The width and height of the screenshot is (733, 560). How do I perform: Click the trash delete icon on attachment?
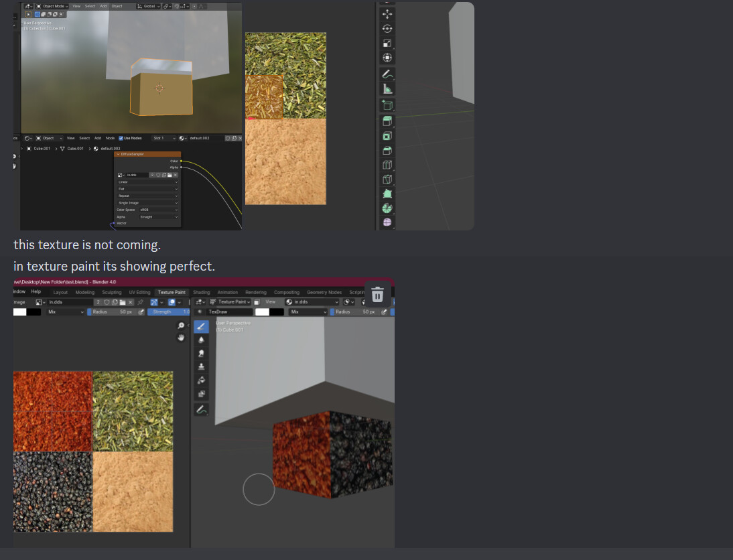[x=377, y=295]
